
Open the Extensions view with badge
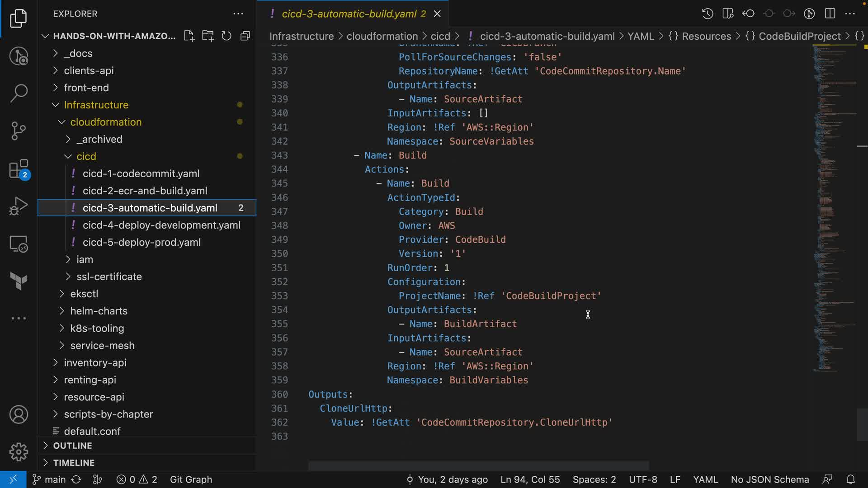[19, 169]
